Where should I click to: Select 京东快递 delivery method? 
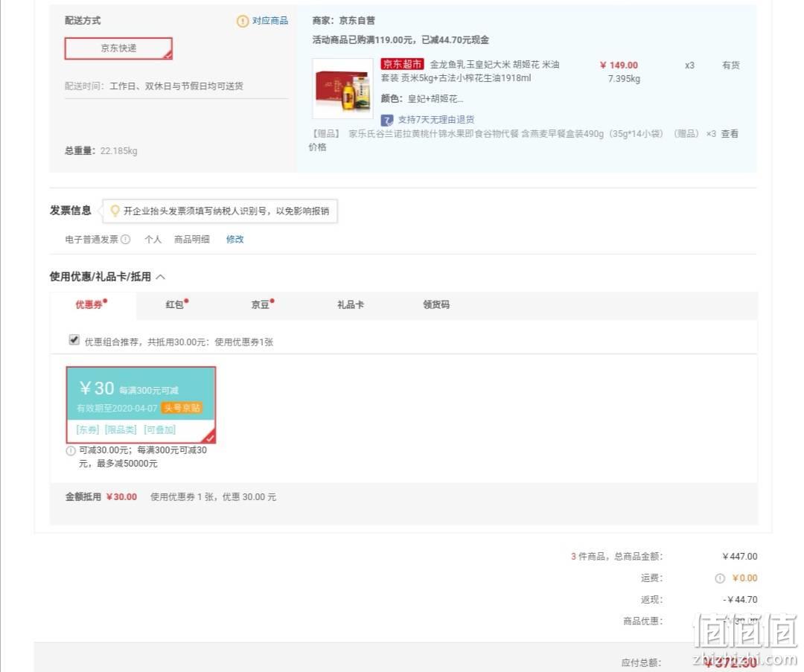point(118,48)
